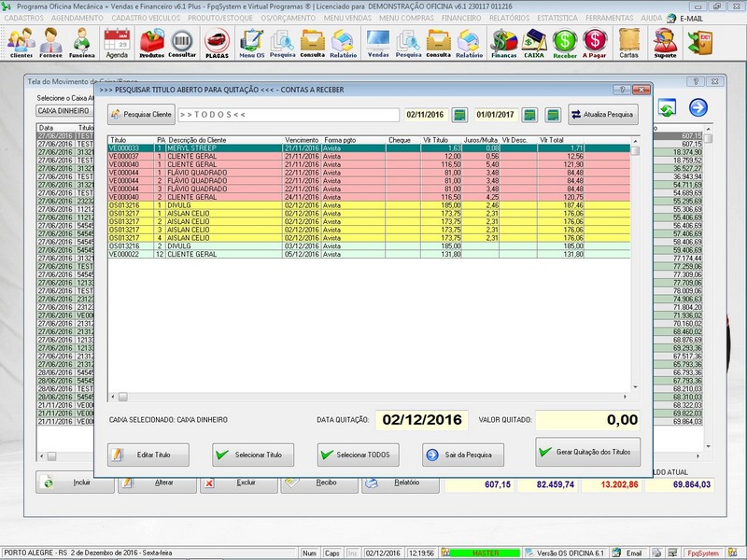Viewport: 747px width, 560px height.
Task: Open calendar for start date 02/11/2016
Action: pos(459,115)
